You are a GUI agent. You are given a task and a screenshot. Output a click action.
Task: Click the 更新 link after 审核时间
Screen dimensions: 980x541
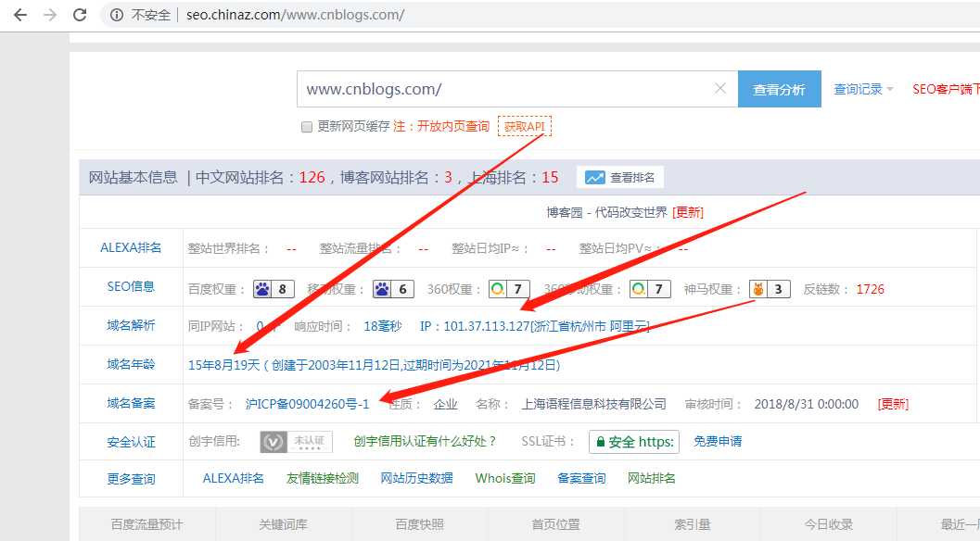pyautogui.click(x=893, y=404)
